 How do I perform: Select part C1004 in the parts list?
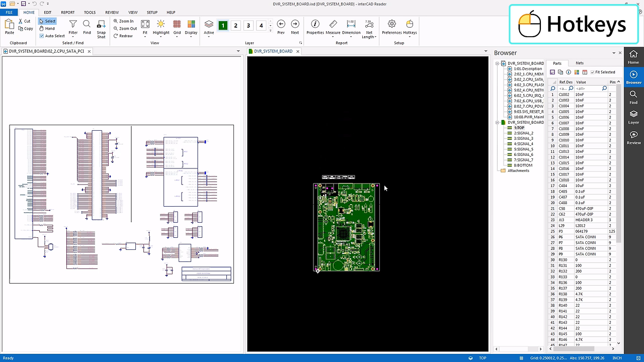(x=563, y=106)
